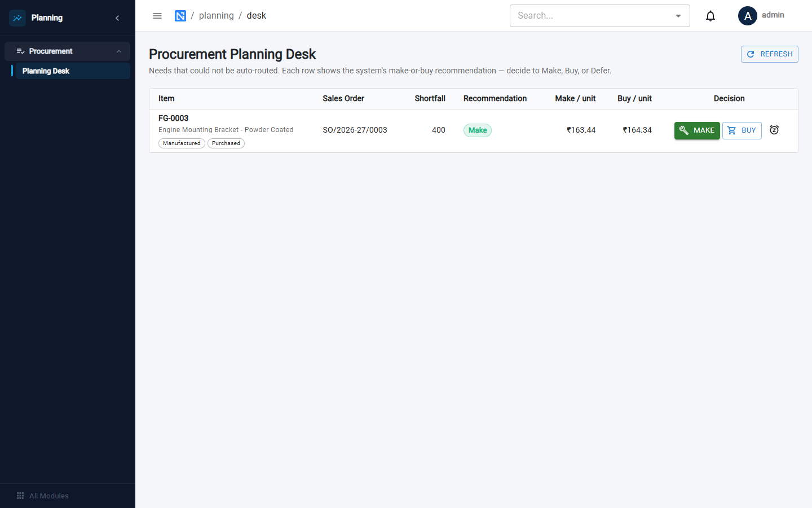This screenshot has height=508, width=812.
Task: Click the Manufactured tag chip
Action: 182,143
